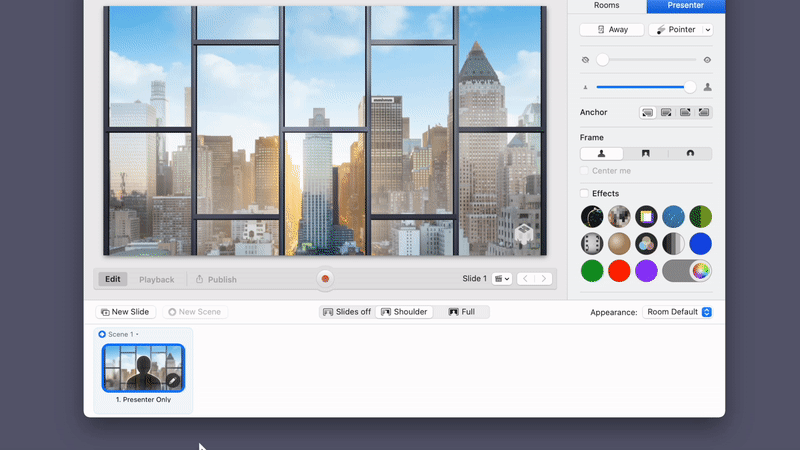Adjust the presenter opacity slider handle
800x450 pixels.
click(x=603, y=60)
